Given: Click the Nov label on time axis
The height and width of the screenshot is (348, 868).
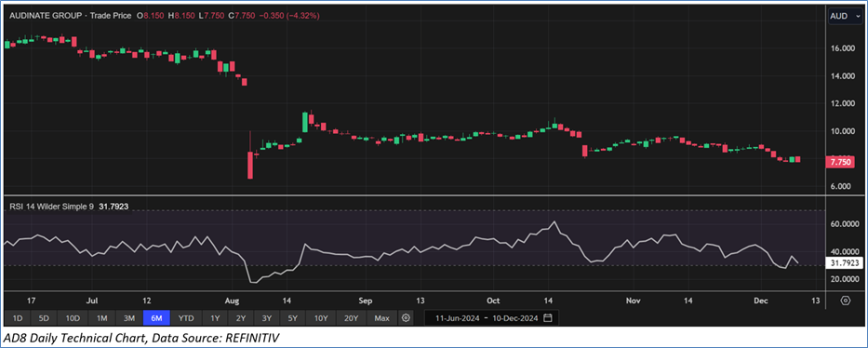Looking at the screenshot, I should [634, 301].
